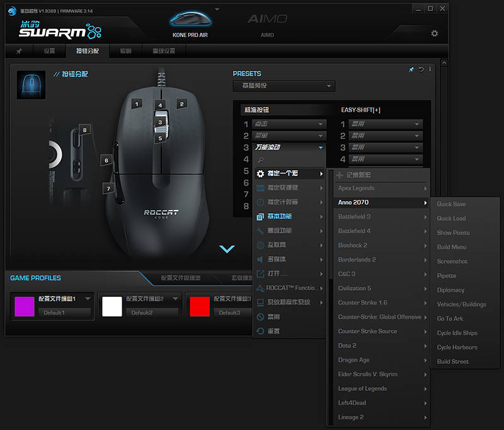Select the 禁用 disable icon entry
504x430 pixels.
point(289,317)
